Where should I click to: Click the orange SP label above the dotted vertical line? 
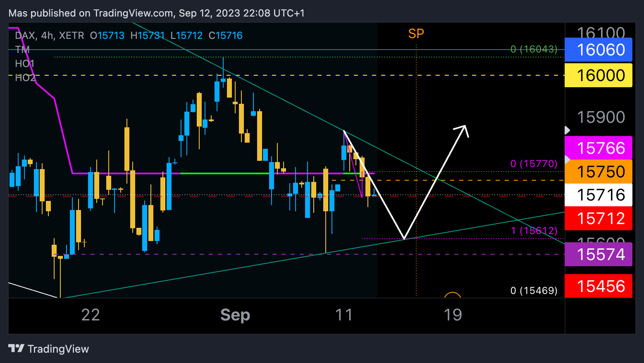[x=416, y=33]
